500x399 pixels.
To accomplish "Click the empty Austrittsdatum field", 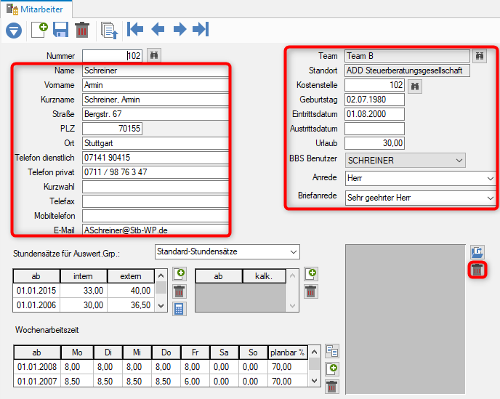I will pos(375,129).
